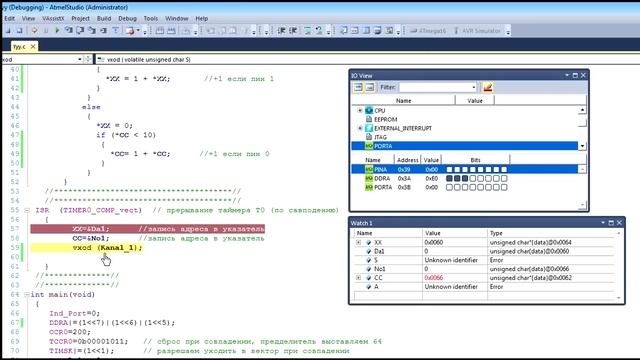Click the function icon before vxod signature
The height and width of the screenshot is (360, 640).
101,60
